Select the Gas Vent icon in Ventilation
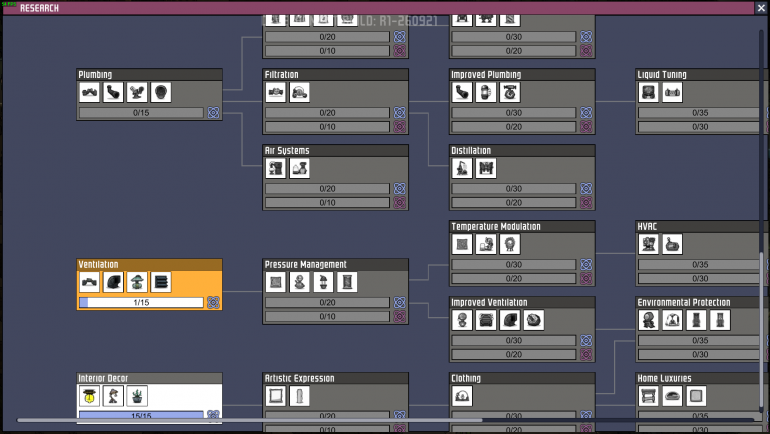The image size is (770, 434). [161, 282]
